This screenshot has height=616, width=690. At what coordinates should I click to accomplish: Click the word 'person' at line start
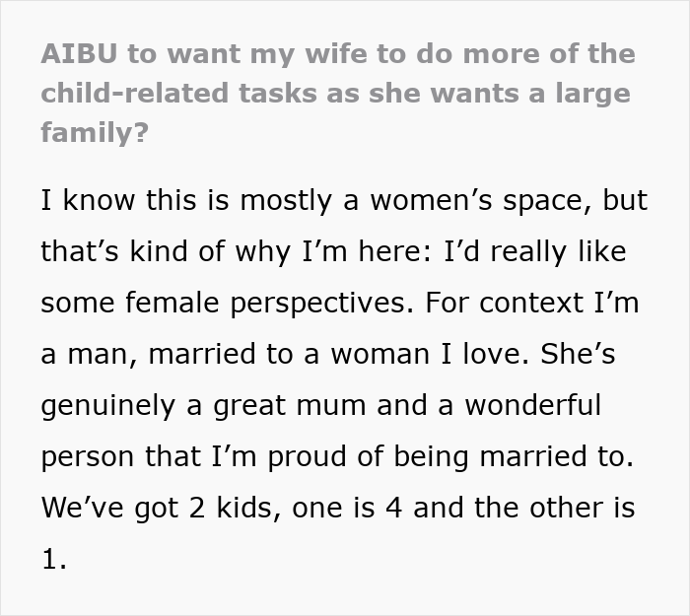(84, 456)
